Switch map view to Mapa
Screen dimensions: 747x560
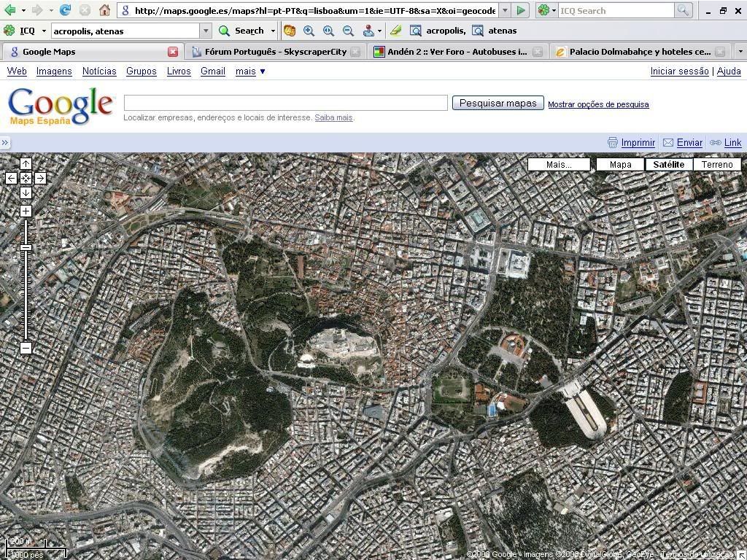pyautogui.click(x=620, y=164)
